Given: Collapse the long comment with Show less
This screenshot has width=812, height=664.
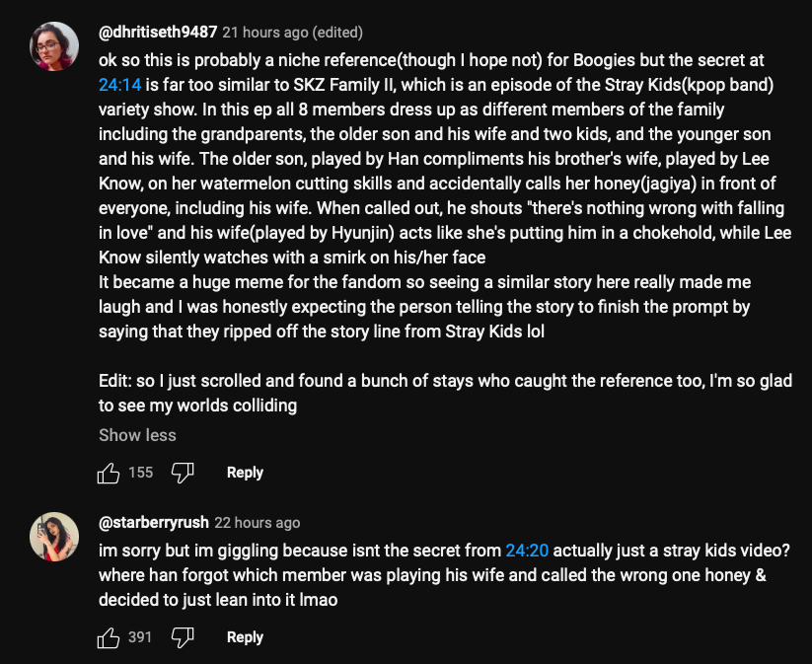Looking at the screenshot, I should pyautogui.click(x=137, y=435).
